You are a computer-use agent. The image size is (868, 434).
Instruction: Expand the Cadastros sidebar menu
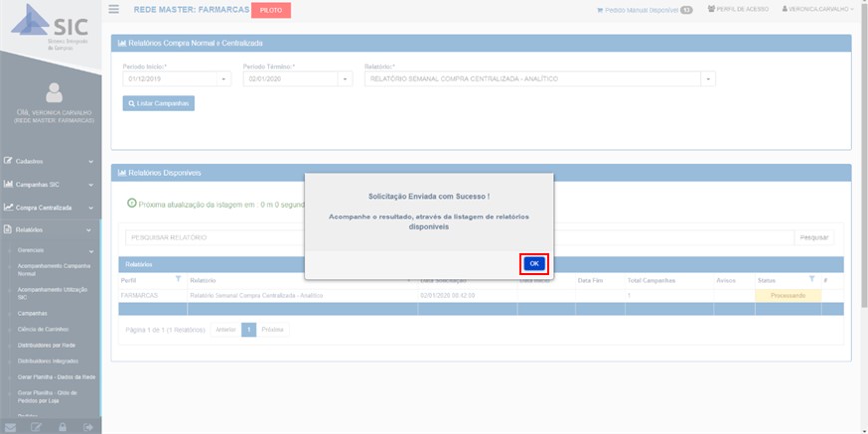pyautogui.click(x=50, y=160)
